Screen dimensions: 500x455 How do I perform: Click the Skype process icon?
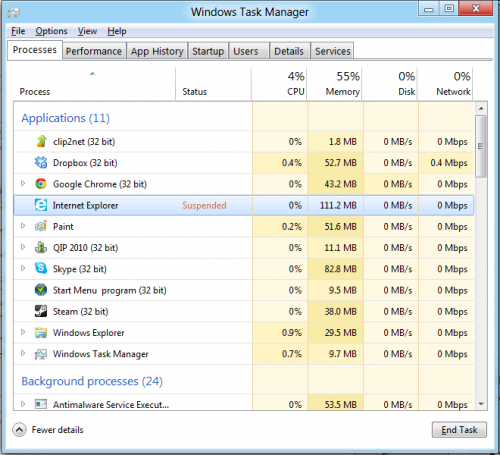(x=41, y=268)
